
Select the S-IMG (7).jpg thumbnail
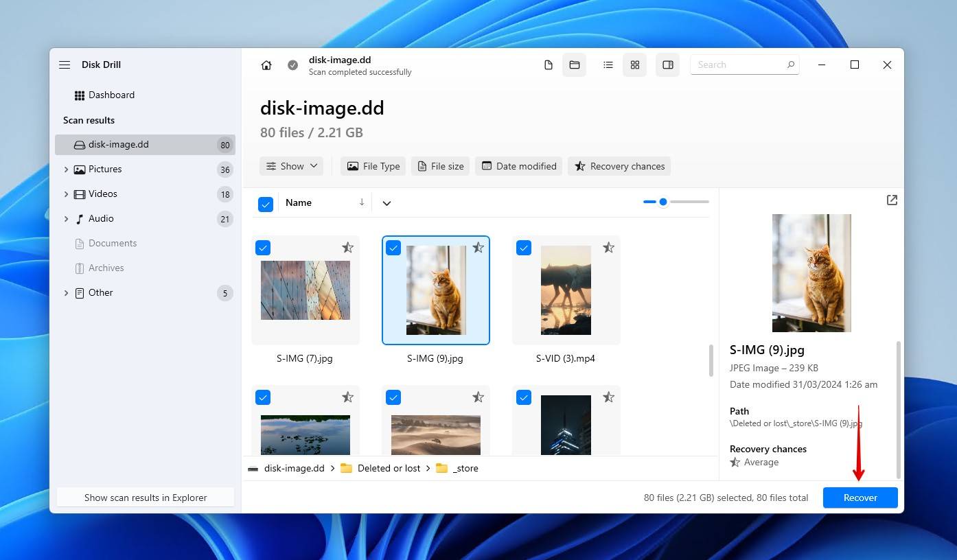tap(305, 290)
